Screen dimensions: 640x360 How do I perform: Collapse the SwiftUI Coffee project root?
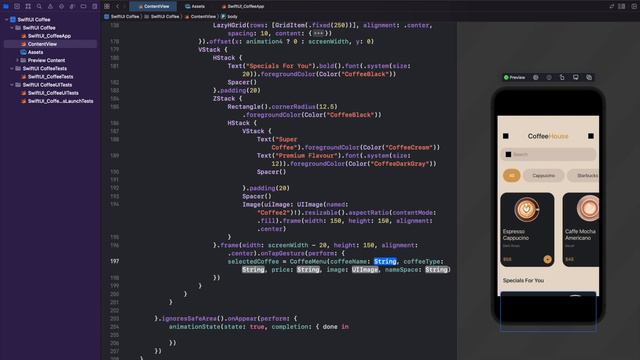[7, 20]
